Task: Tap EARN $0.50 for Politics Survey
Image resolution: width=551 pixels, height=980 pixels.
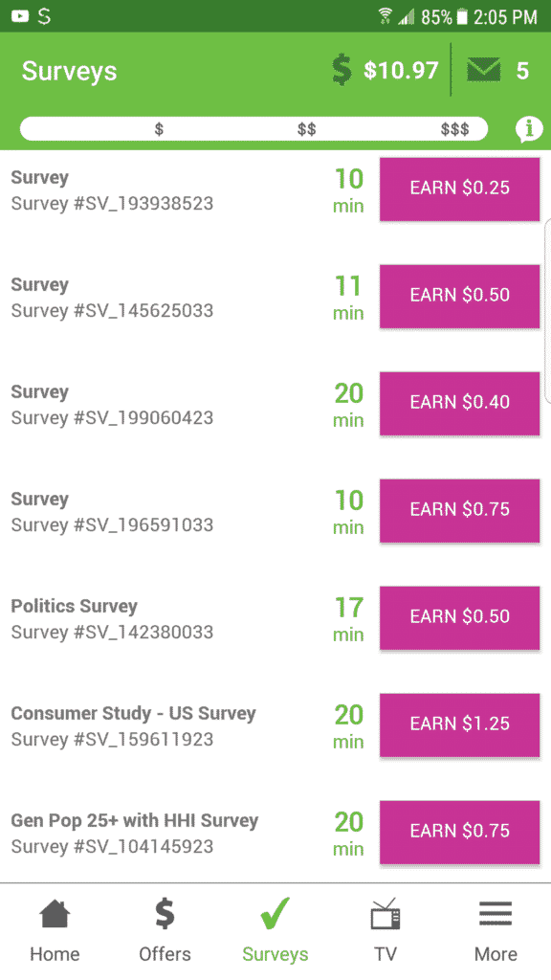Action: pyautogui.click(x=460, y=617)
